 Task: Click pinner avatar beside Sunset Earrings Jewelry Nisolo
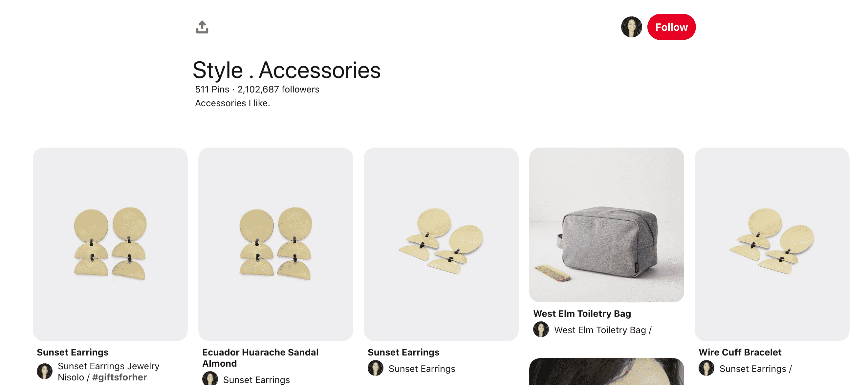[45, 371]
